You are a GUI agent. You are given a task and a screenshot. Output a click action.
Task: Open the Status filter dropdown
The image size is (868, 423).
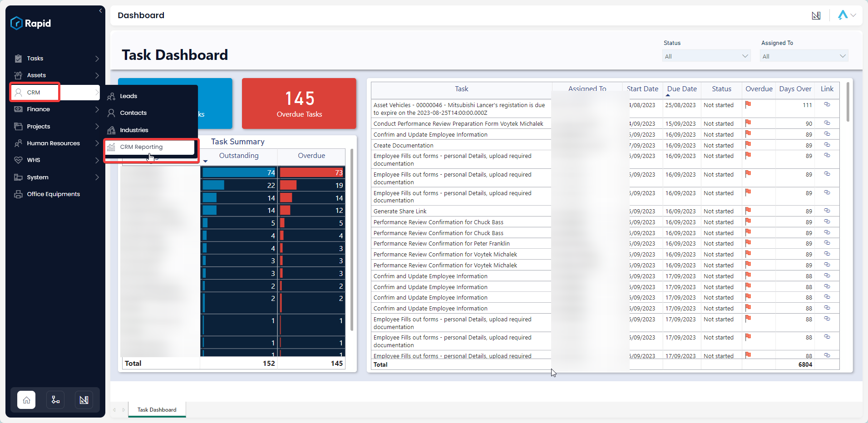tap(706, 56)
